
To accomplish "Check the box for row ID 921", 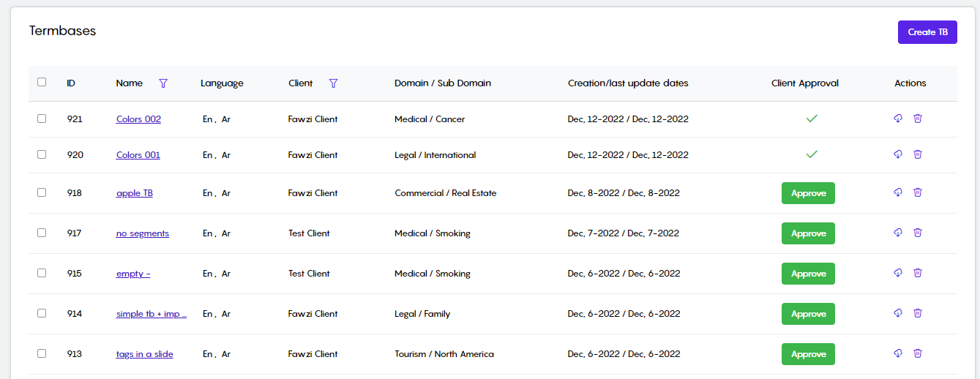I will pos(42,119).
